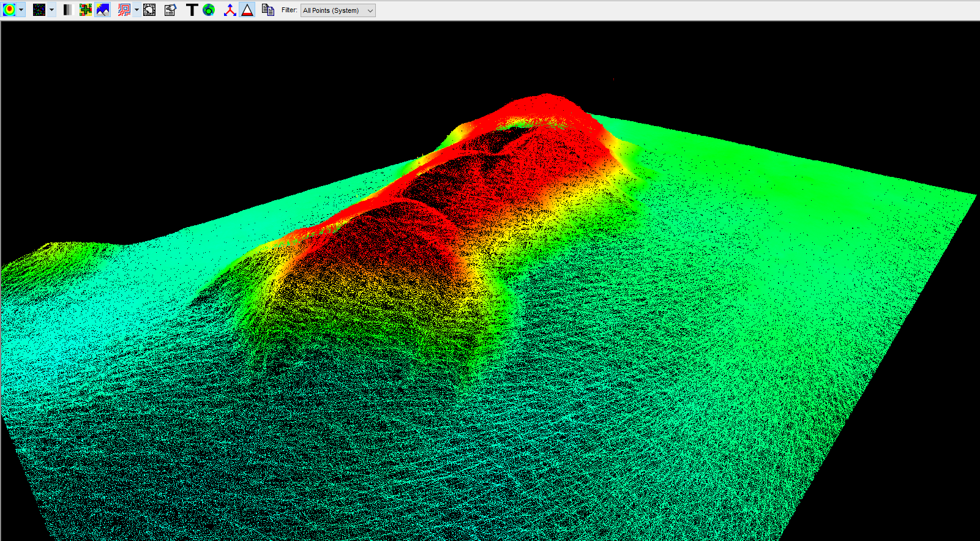
Task: Toggle the mountain terrain surface button
Action: click(103, 10)
